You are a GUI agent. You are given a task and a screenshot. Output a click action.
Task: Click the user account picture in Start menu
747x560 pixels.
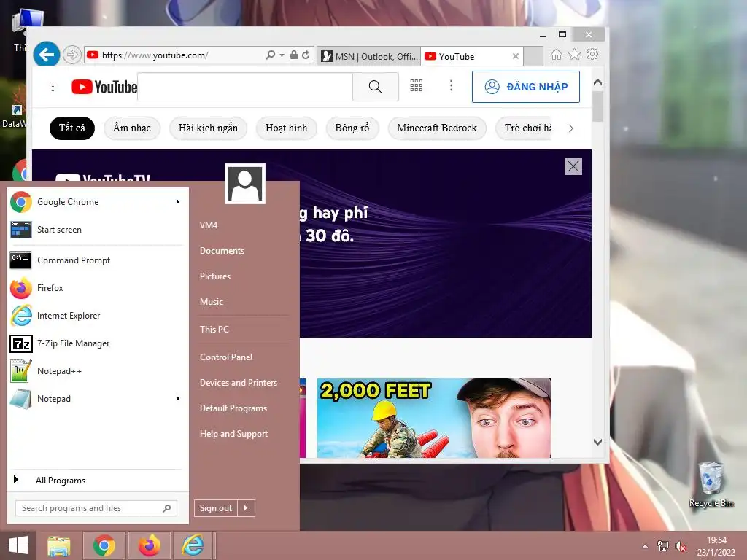(x=245, y=184)
